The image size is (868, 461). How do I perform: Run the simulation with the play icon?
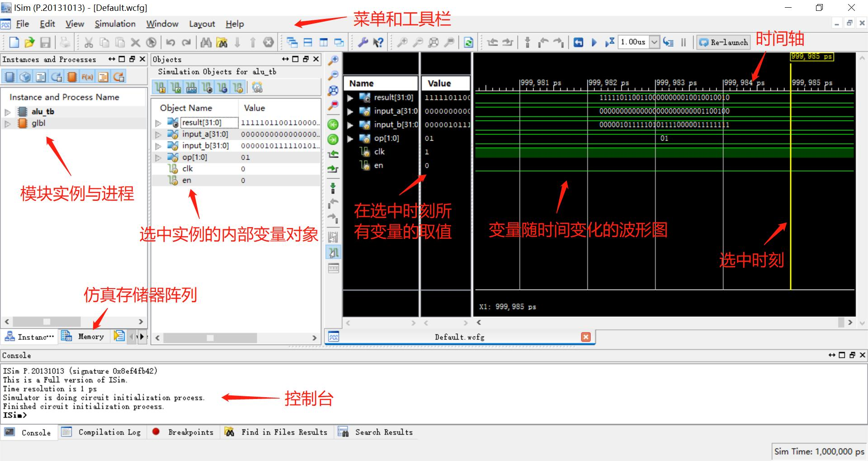594,42
